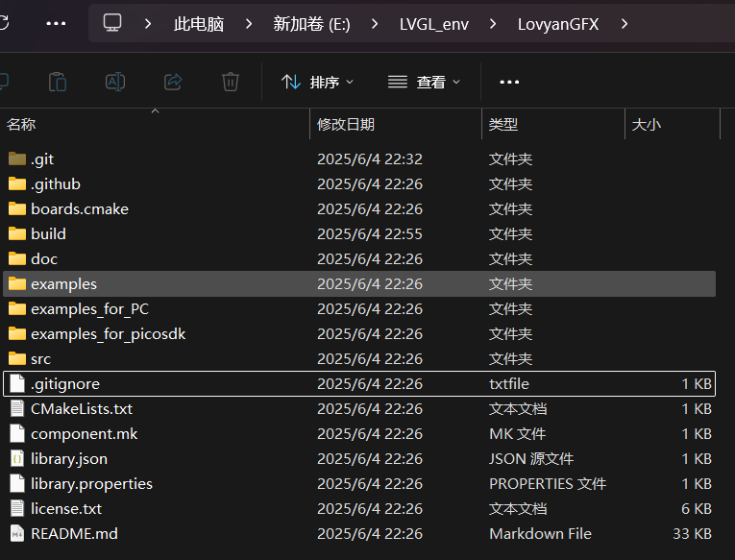Click the CMakeLists.txt file icon

coord(17,408)
